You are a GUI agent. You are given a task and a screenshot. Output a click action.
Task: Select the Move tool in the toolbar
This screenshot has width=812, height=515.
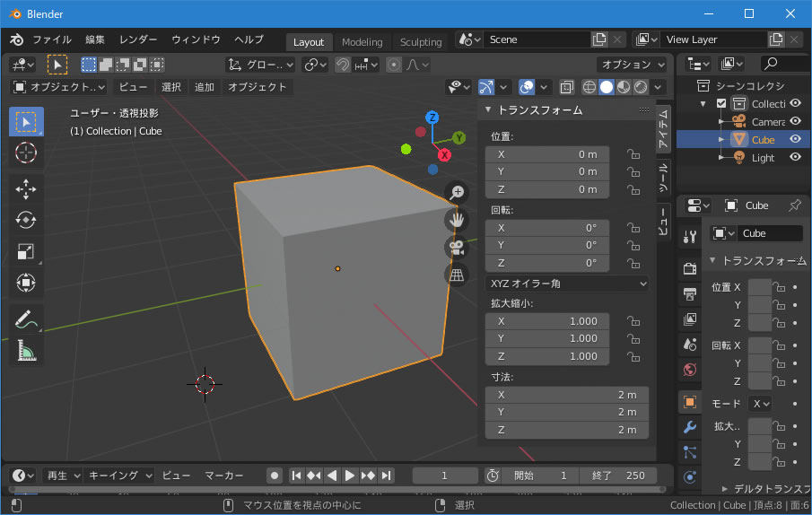click(x=26, y=188)
